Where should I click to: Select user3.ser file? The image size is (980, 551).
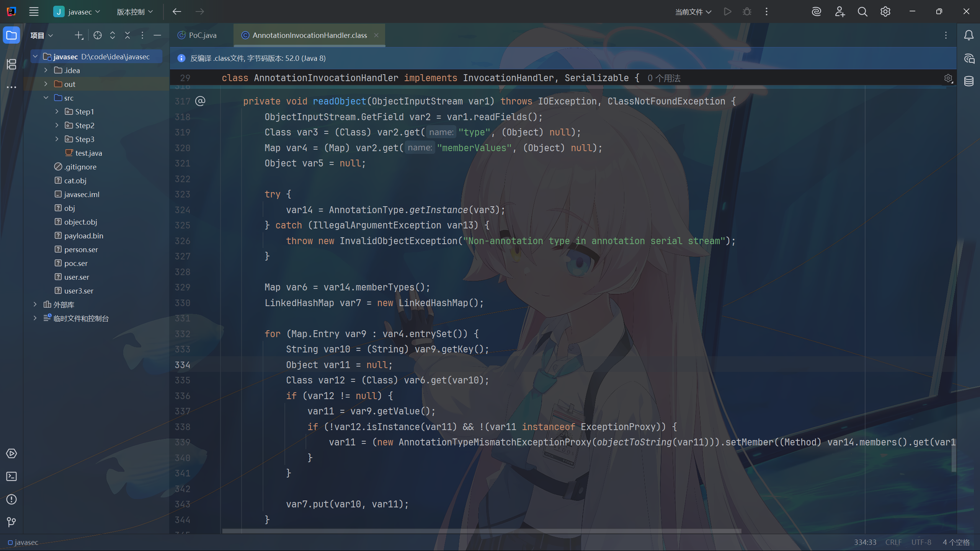pyautogui.click(x=78, y=291)
